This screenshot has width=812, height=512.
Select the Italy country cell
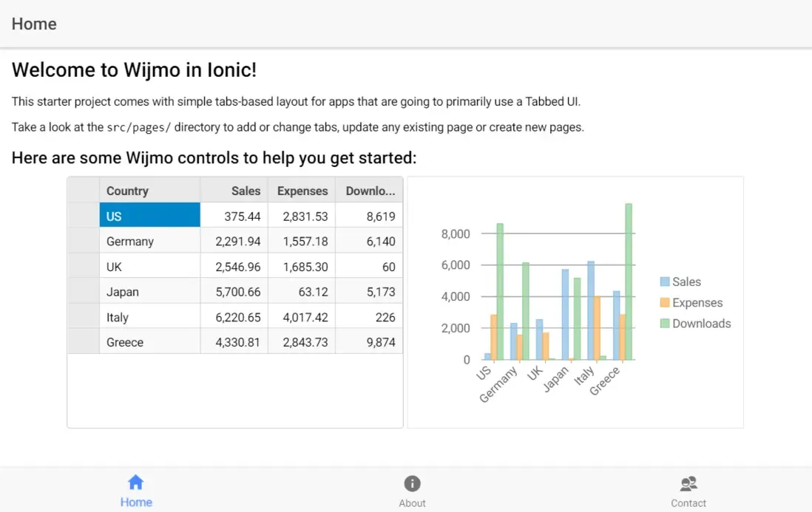pos(149,316)
